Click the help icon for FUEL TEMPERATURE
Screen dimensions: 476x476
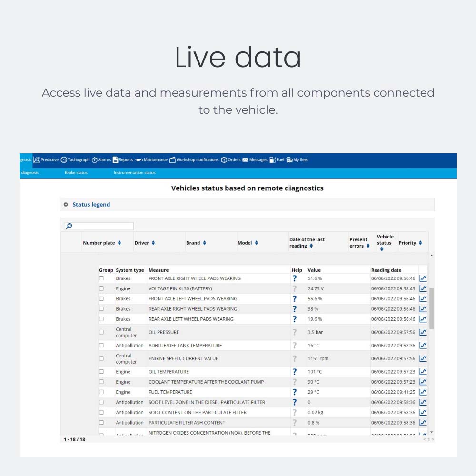tap(295, 392)
